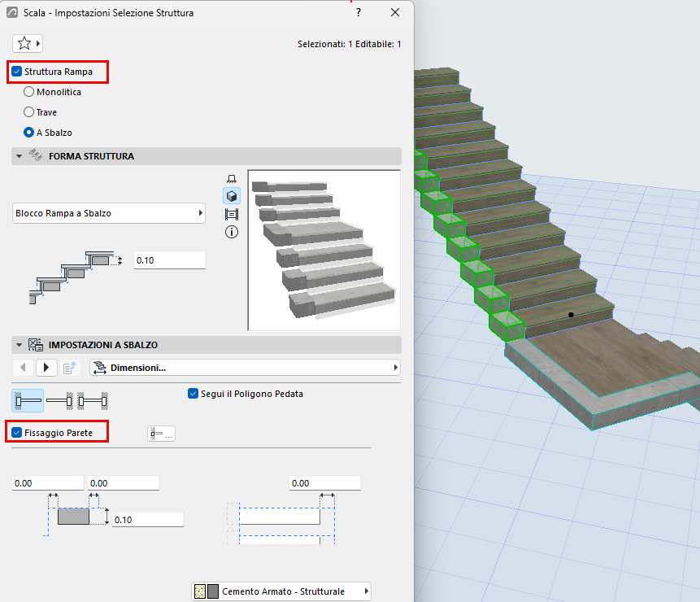Screen dimensions: 700x602
Task: Edit the right-side 0.00 offset field
Action: [x=325, y=483]
